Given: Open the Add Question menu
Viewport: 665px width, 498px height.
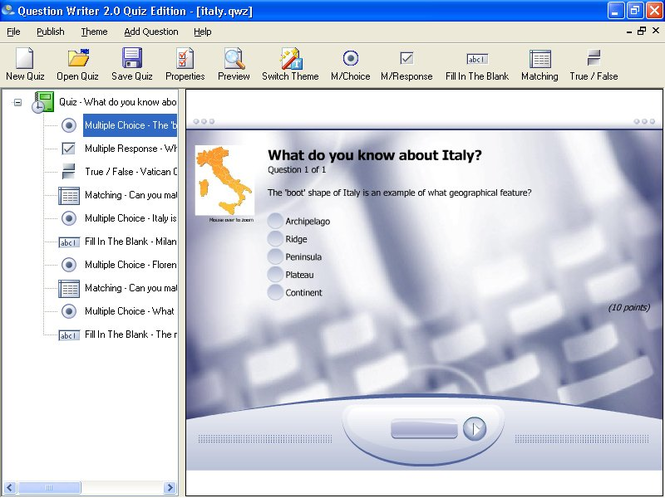Looking at the screenshot, I should tap(151, 32).
